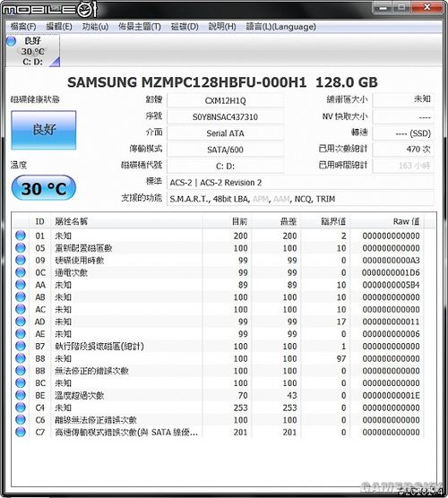Click status icon of attribute AD
The image size is (448, 498).
[21, 322]
